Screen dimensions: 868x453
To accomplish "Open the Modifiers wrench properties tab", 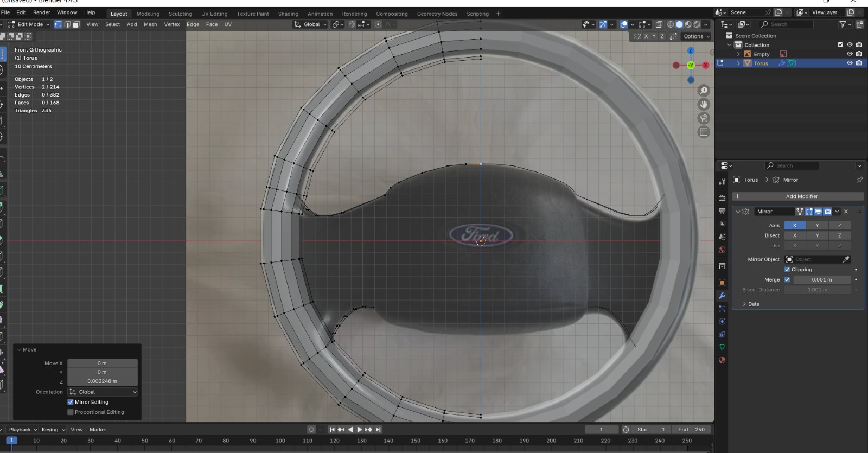I will pyautogui.click(x=722, y=296).
